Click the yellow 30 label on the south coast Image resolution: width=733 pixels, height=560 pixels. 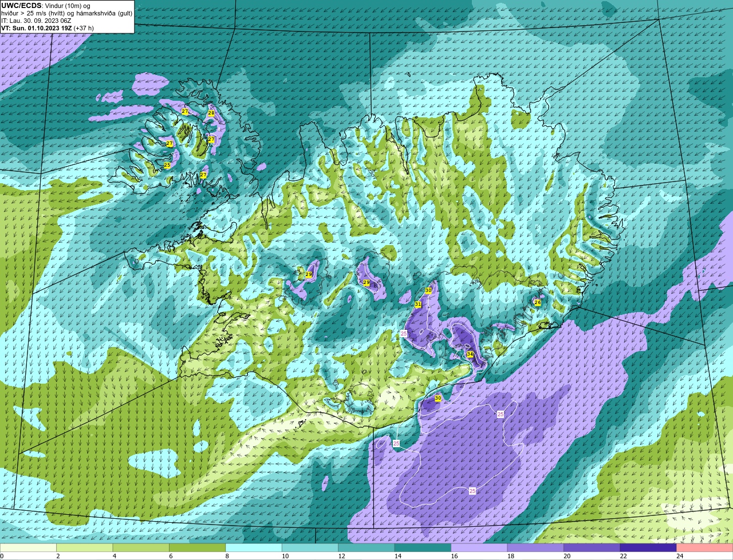(438, 398)
